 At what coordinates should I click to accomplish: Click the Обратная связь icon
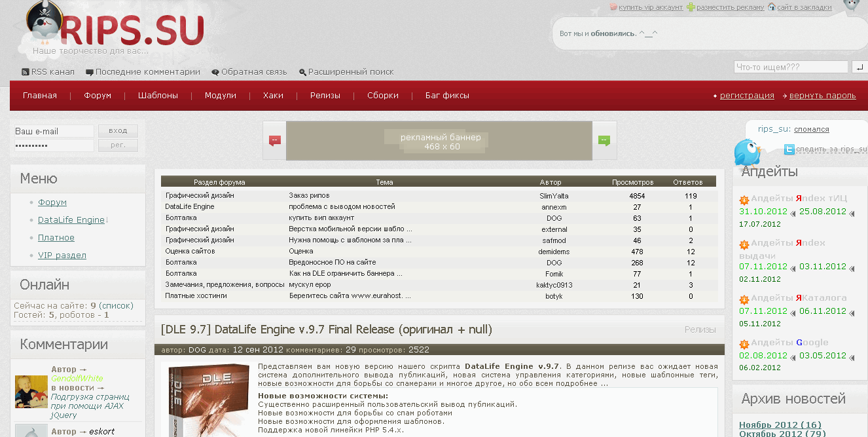coord(215,72)
